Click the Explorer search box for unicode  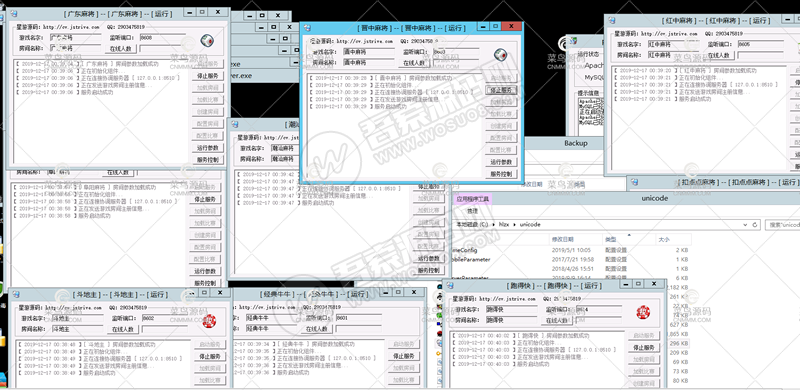click(783, 225)
